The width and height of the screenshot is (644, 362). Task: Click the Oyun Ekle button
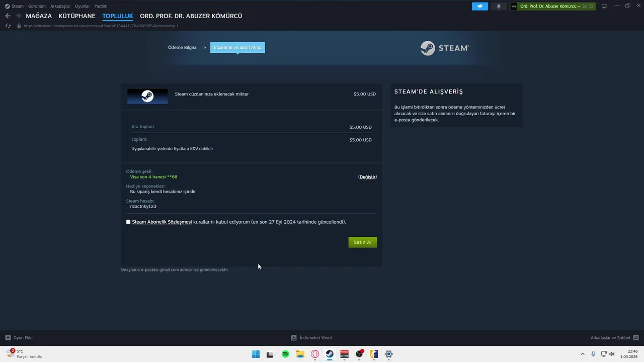(19, 338)
